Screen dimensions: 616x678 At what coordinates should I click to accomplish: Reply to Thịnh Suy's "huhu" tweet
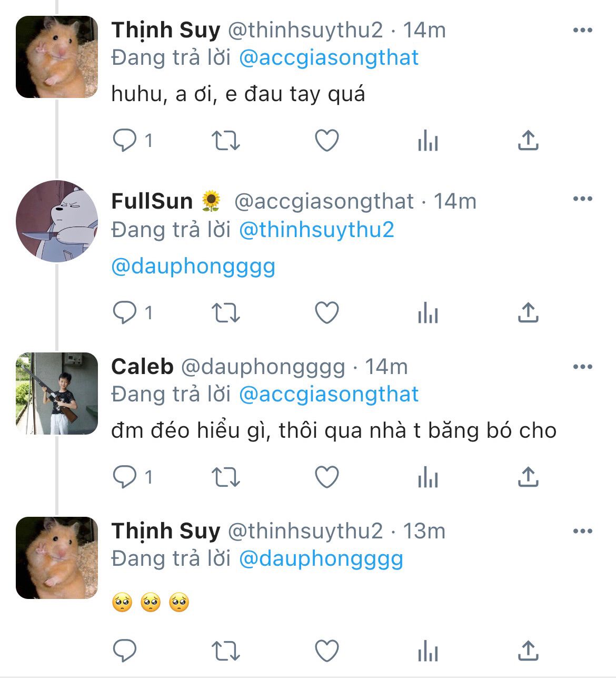click(x=125, y=141)
